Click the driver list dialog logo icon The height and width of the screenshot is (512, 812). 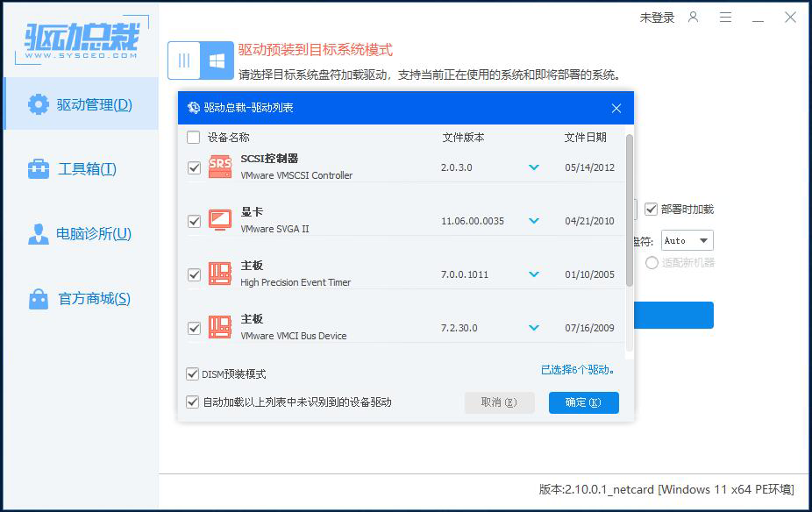coord(193,108)
